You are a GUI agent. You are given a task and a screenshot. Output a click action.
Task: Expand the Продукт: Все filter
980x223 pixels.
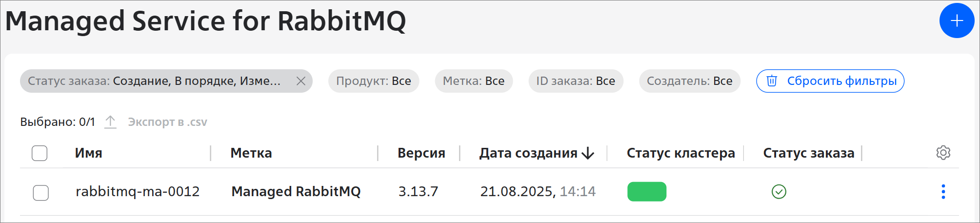tap(373, 81)
